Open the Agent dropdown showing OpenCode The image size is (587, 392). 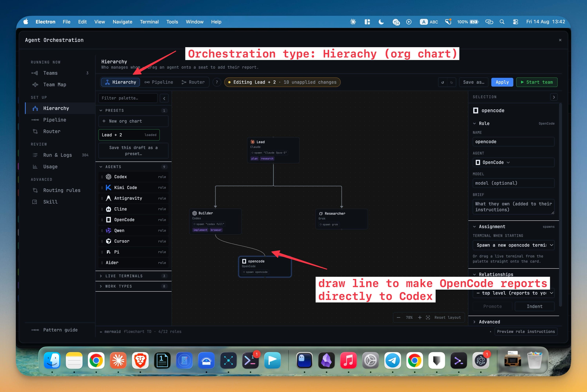tap(513, 162)
